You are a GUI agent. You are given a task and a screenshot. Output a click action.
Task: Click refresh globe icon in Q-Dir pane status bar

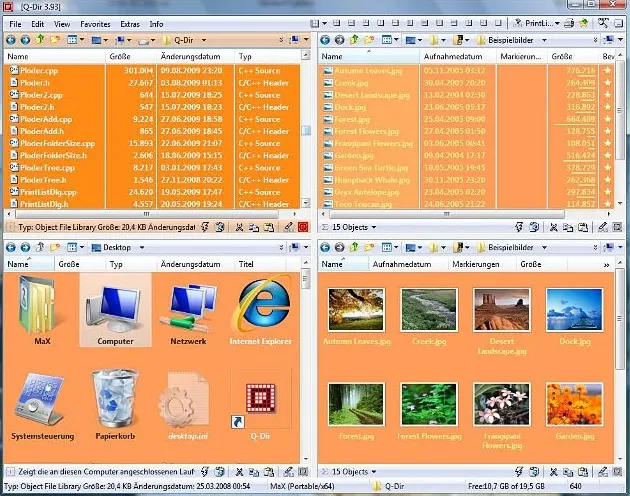pos(219,227)
